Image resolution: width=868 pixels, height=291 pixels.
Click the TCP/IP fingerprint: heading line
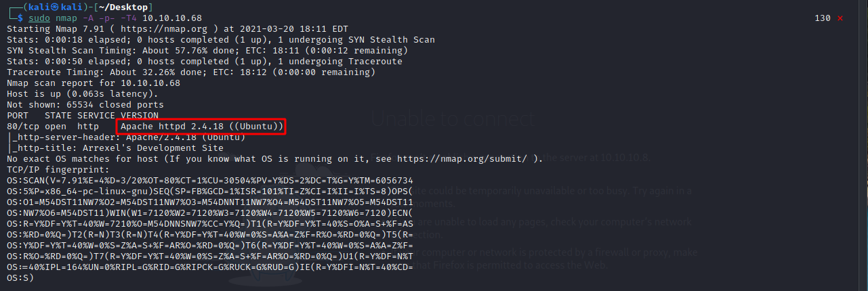(x=58, y=170)
